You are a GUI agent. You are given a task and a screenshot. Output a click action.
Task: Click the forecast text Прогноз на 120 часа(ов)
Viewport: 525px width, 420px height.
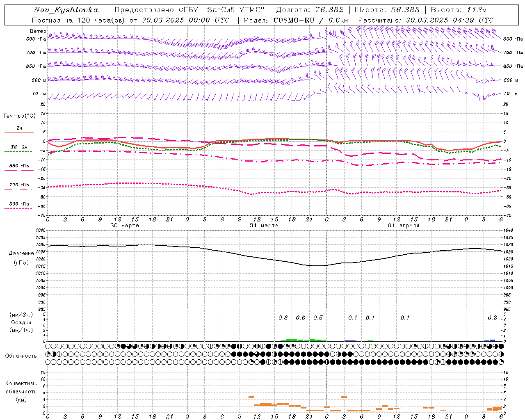coord(78,20)
